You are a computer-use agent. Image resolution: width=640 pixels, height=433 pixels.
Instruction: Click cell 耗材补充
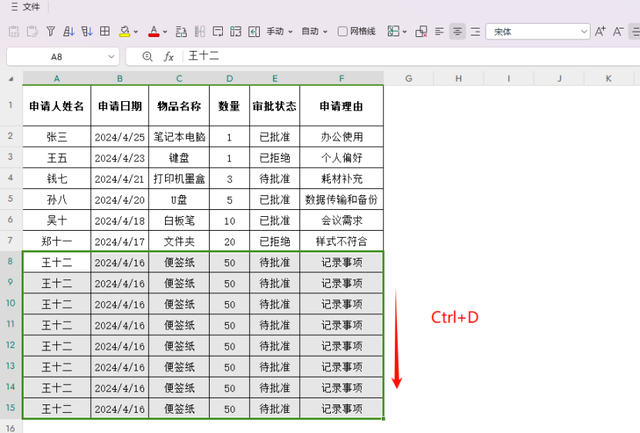tap(342, 179)
